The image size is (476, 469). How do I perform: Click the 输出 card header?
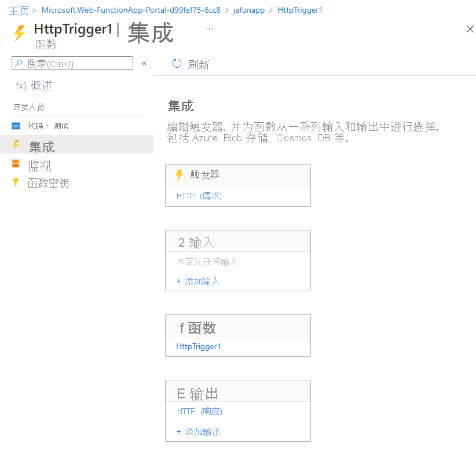coord(238,391)
